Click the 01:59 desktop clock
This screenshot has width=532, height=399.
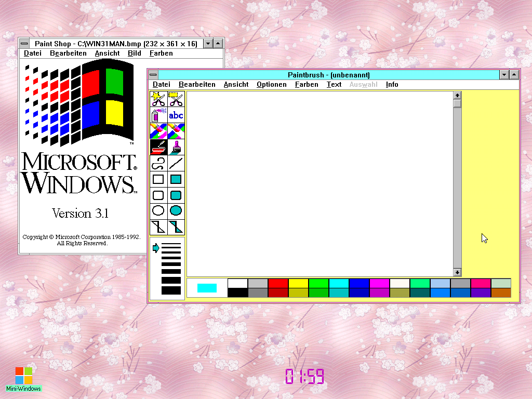304,376
